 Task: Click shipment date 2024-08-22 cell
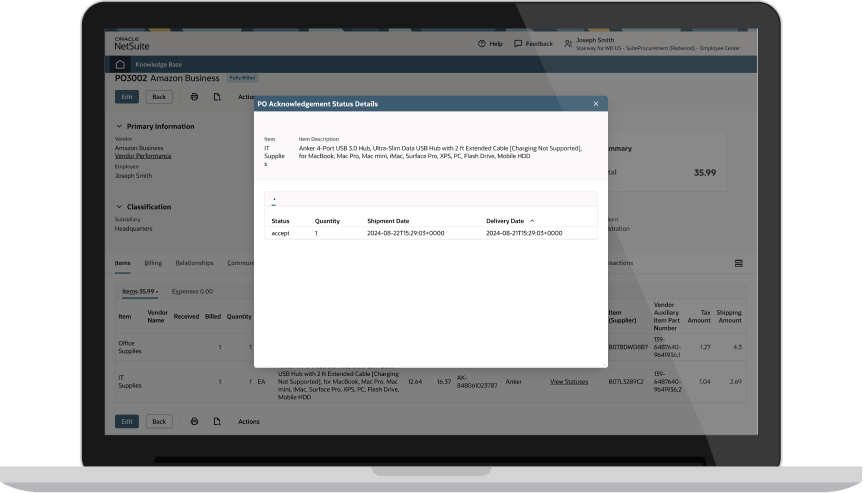pyautogui.click(x=406, y=233)
